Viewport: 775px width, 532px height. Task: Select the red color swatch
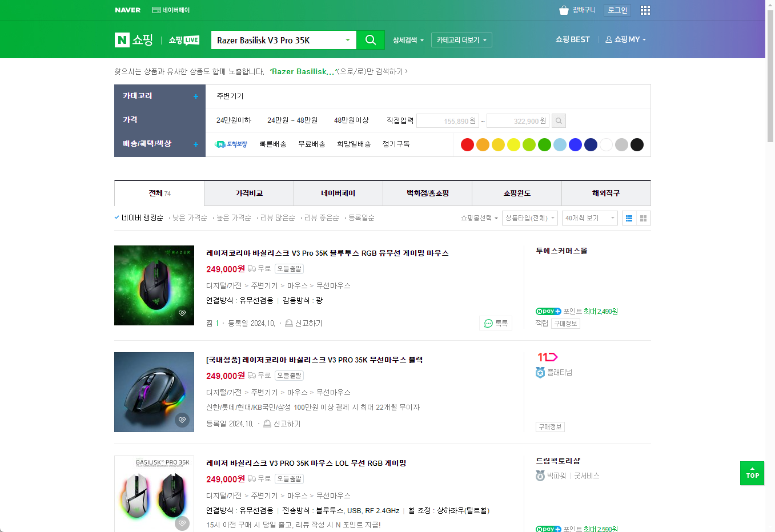coord(467,145)
